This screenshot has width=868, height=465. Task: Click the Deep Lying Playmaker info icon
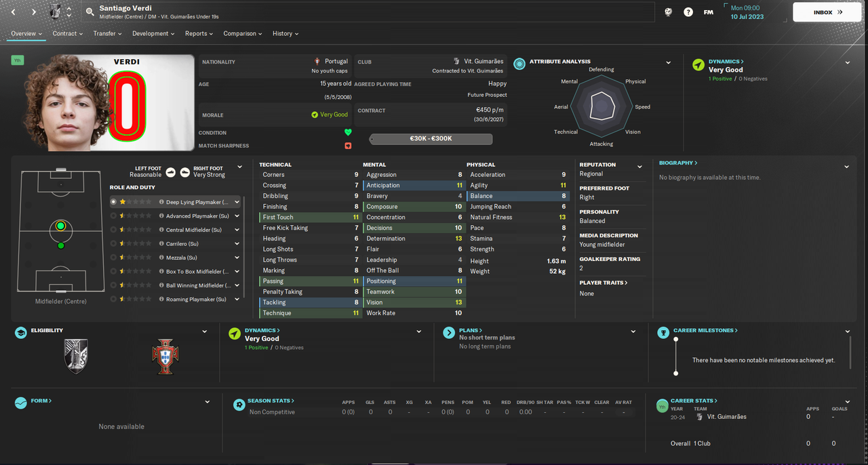pos(161,202)
